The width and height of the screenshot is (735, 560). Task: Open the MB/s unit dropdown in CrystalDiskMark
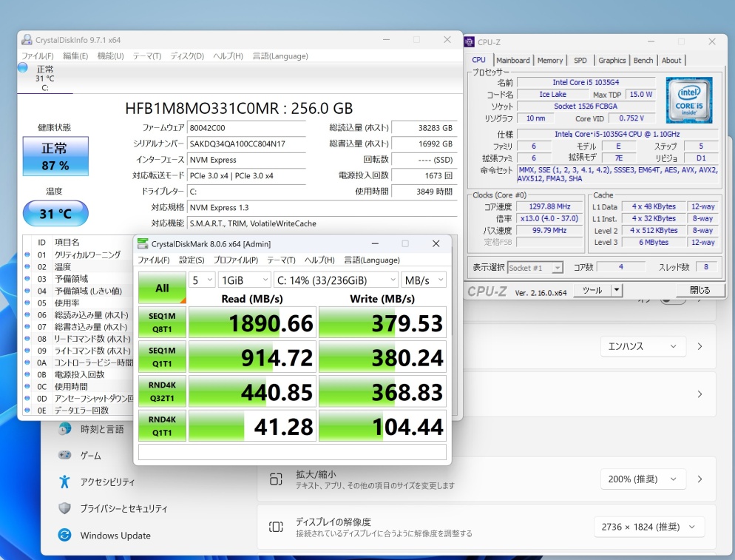click(x=424, y=280)
